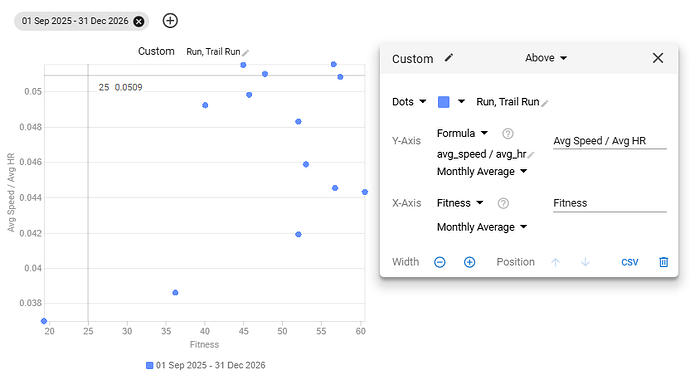The image size is (690, 374).
Task: Close the Custom settings panel
Action: click(x=658, y=58)
